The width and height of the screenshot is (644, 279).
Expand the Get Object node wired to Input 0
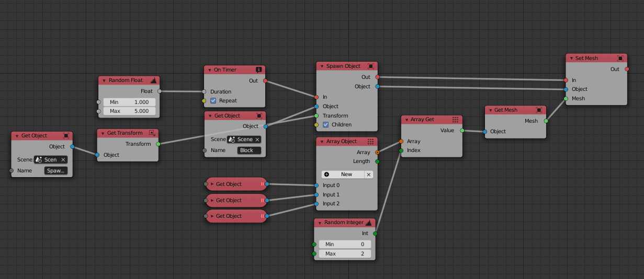point(212,184)
